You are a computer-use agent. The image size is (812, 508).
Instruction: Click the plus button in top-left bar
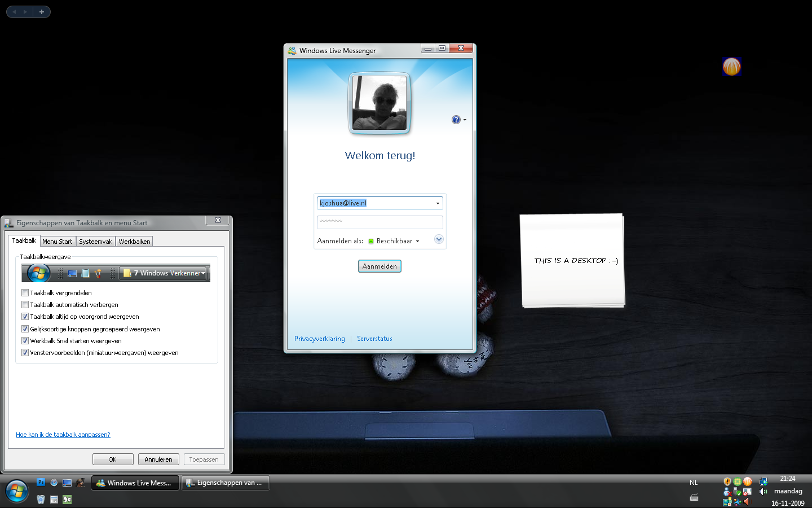pos(42,12)
